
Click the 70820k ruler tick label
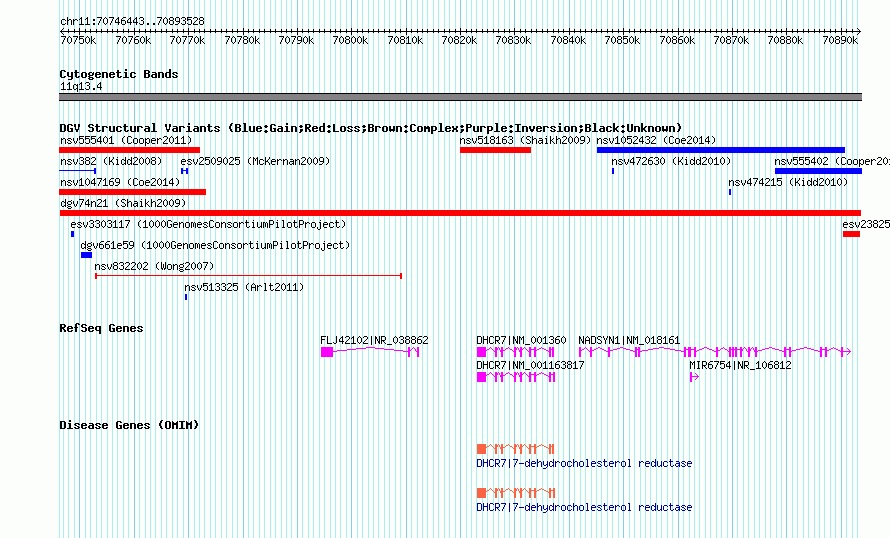(x=459, y=40)
